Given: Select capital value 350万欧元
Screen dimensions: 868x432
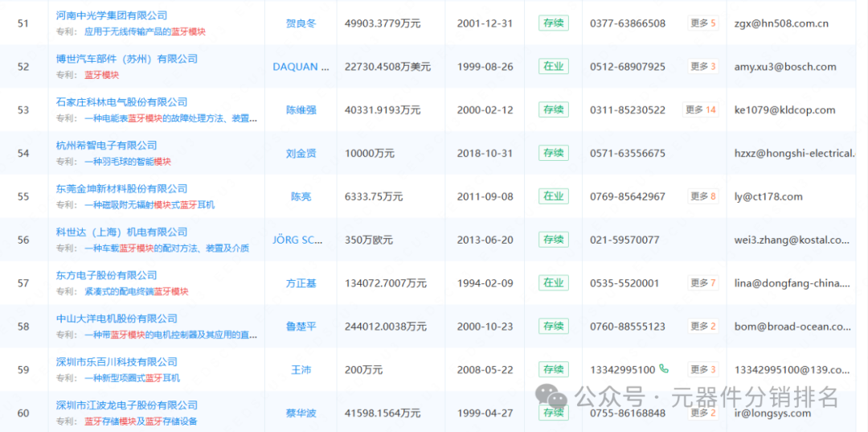Looking at the screenshot, I should click(369, 240).
